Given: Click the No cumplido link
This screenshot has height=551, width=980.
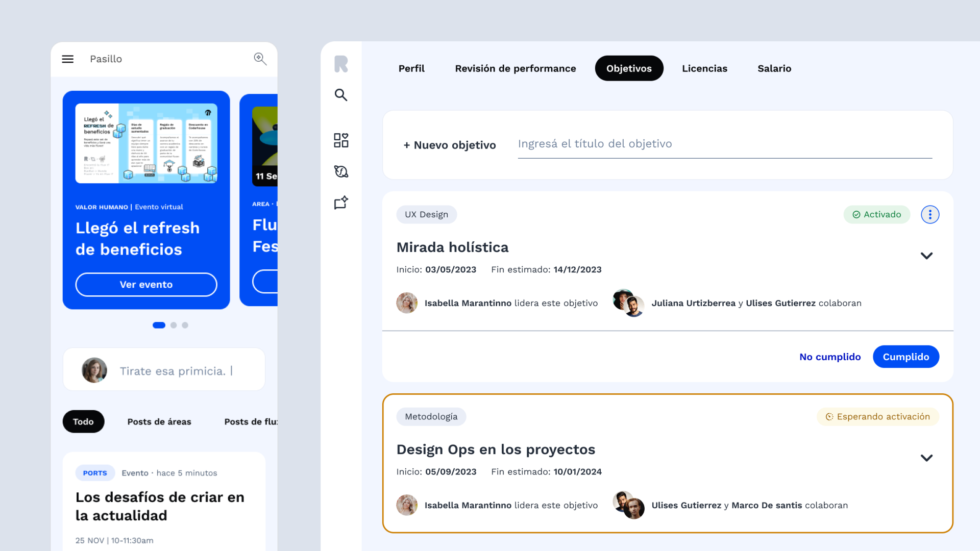Looking at the screenshot, I should click(830, 357).
